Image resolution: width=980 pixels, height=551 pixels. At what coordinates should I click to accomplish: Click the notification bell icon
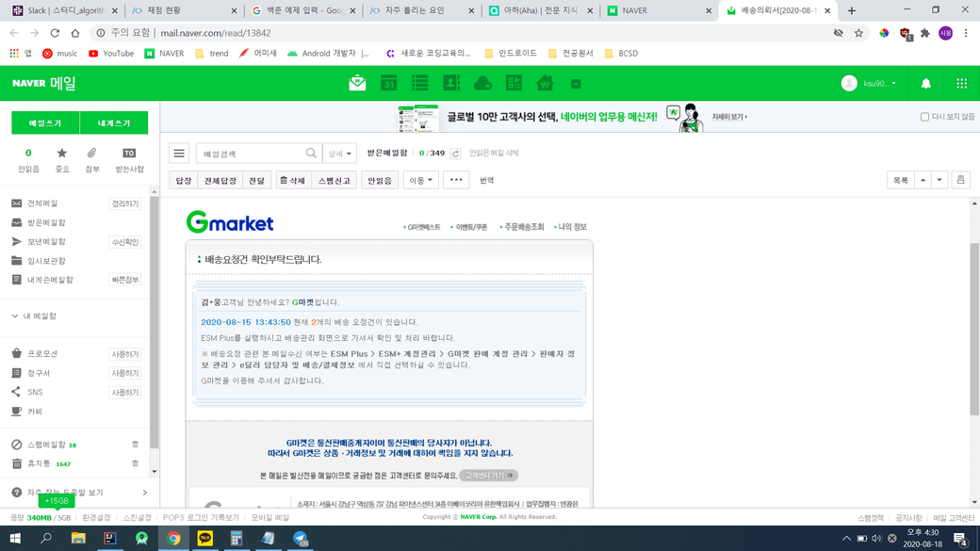click(x=925, y=84)
